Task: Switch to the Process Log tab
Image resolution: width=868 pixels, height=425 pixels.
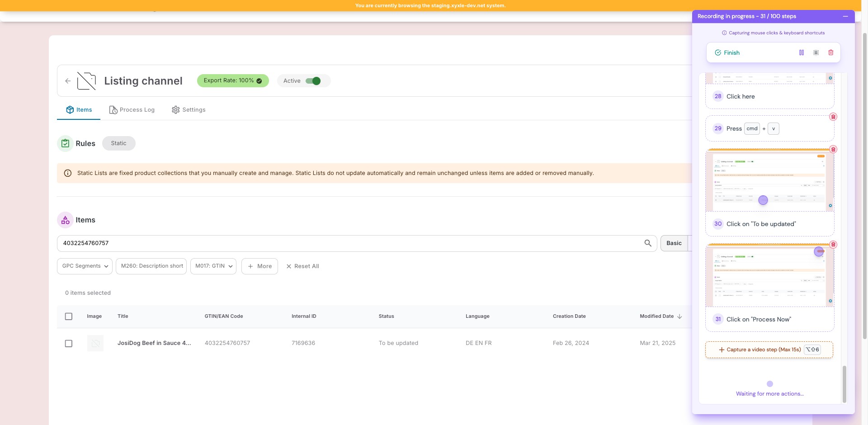Action: pos(132,110)
